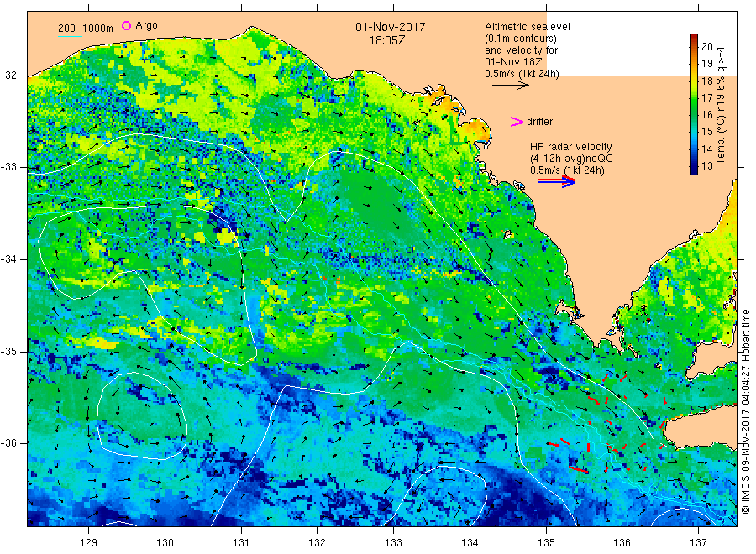The width and height of the screenshot is (756, 554).
Task: Click the vertical 'Temp. (°C) n19 6% ql>=4' label
Action: click(x=721, y=105)
